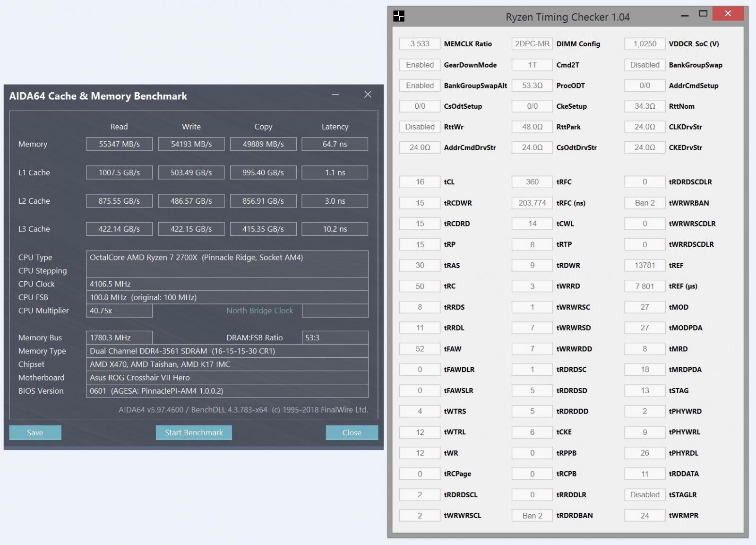Viewport: 756px width, 545px height.
Task: Click the CPU FSB field 100.8 MHz
Action: pyautogui.click(x=227, y=297)
